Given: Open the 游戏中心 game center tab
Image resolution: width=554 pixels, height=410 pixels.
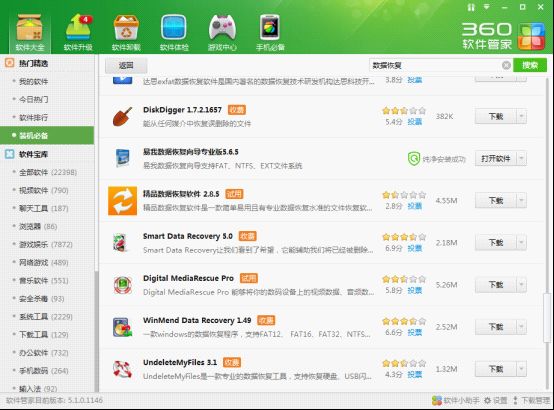Looking at the screenshot, I should point(222,33).
